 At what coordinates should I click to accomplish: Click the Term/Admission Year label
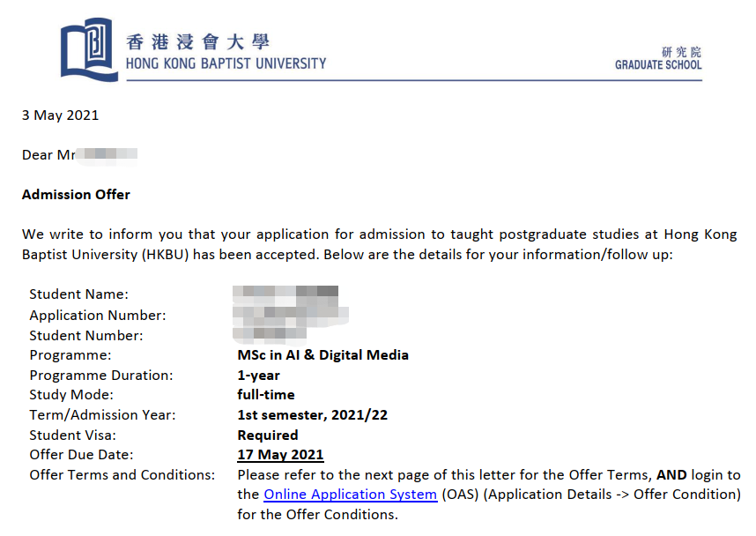coord(102,414)
